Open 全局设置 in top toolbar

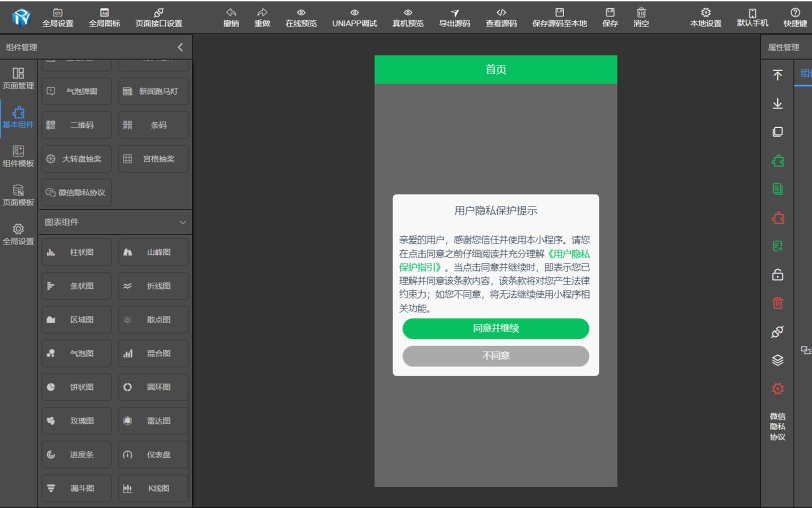point(58,18)
